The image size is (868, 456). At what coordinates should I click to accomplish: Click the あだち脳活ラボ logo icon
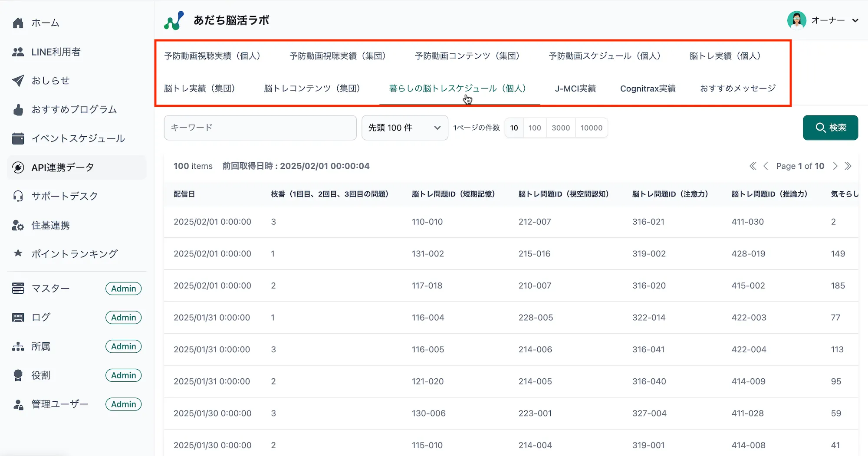pyautogui.click(x=174, y=20)
